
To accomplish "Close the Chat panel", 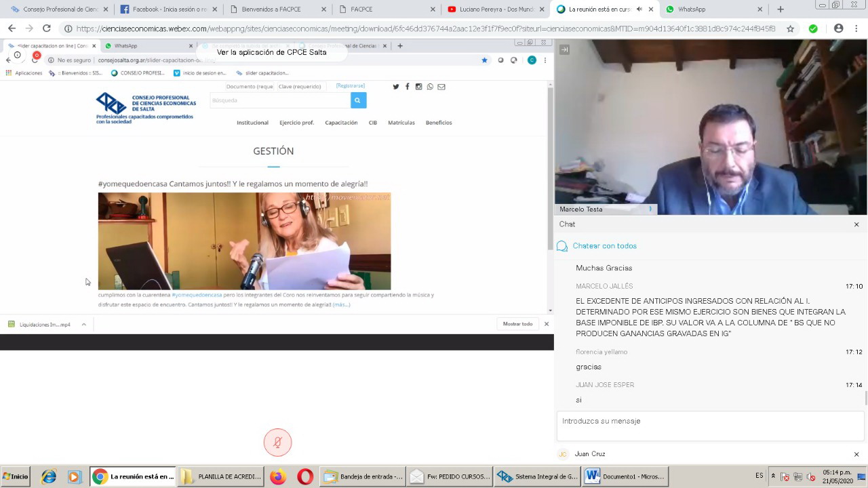I will pos(856,224).
